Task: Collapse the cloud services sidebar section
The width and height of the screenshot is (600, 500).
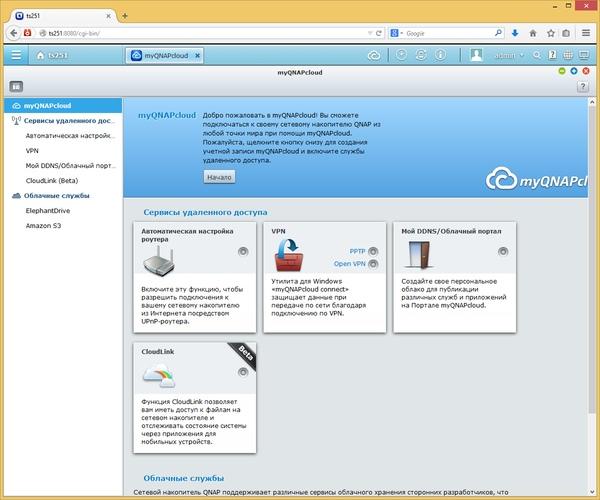Action: (x=51, y=195)
